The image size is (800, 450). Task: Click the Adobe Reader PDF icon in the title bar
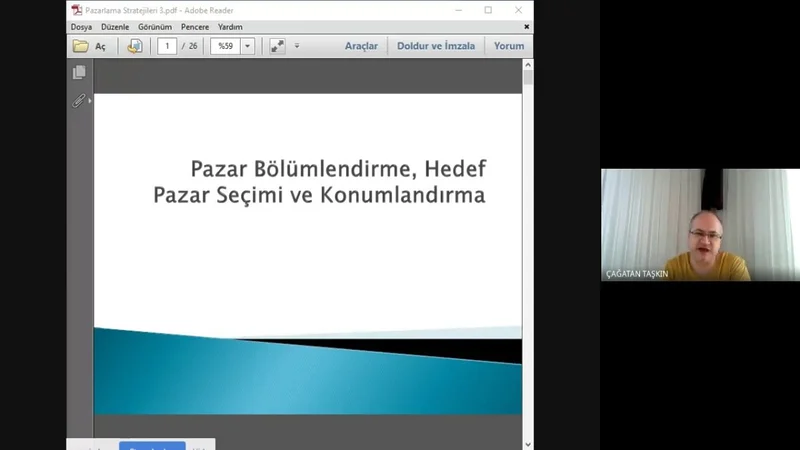pos(77,10)
